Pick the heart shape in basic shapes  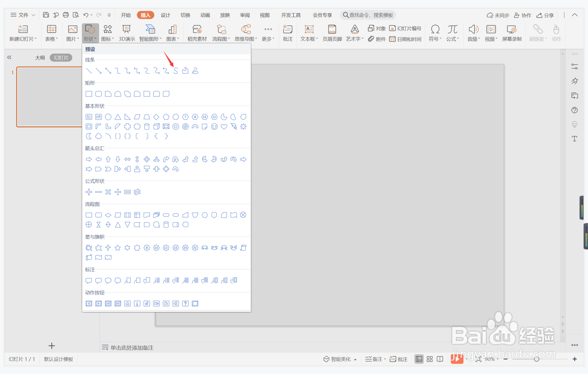[x=224, y=126]
